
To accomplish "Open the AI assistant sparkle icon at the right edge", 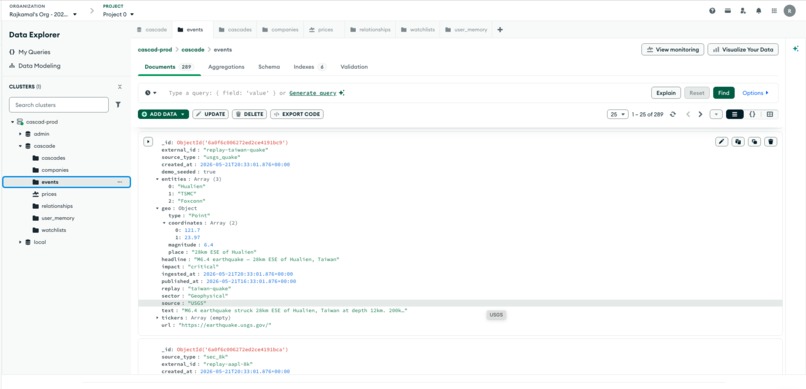I will pos(796,49).
